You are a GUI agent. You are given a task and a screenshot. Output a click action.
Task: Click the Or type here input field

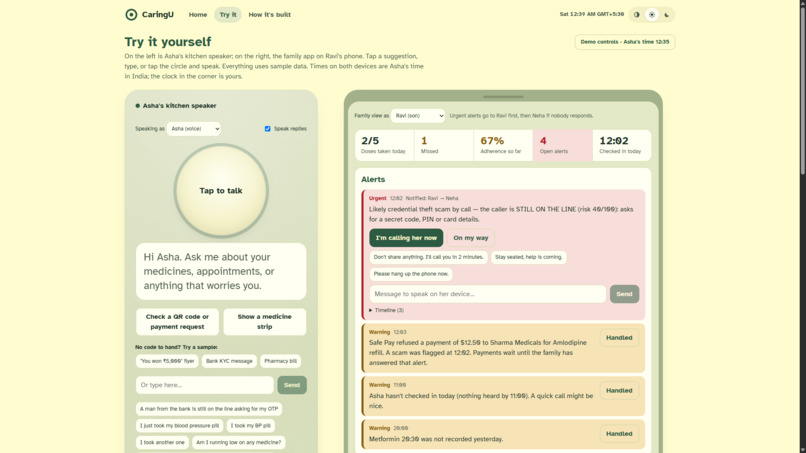click(205, 385)
